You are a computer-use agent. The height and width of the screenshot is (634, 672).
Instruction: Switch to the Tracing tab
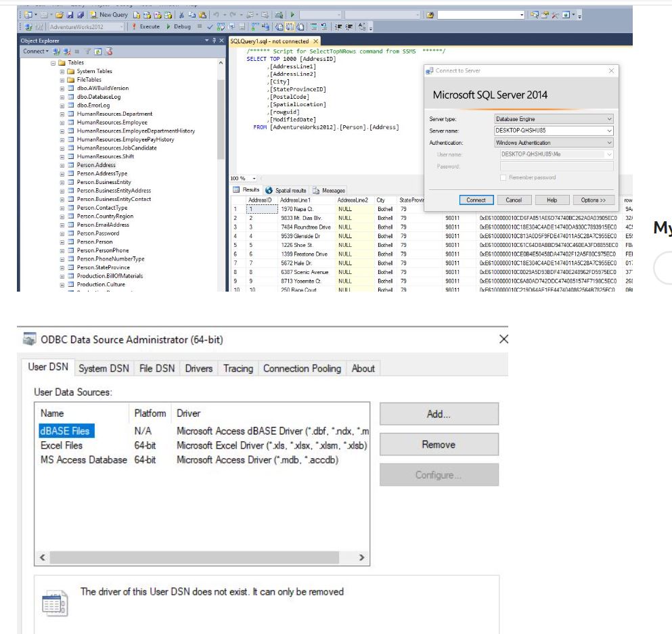(238, 368)
